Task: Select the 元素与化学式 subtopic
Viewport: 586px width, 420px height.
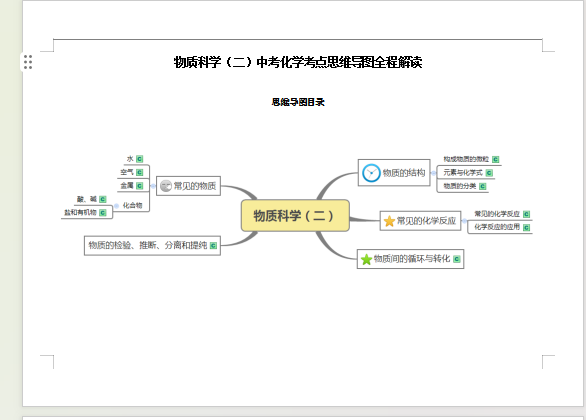Action: 463,173
